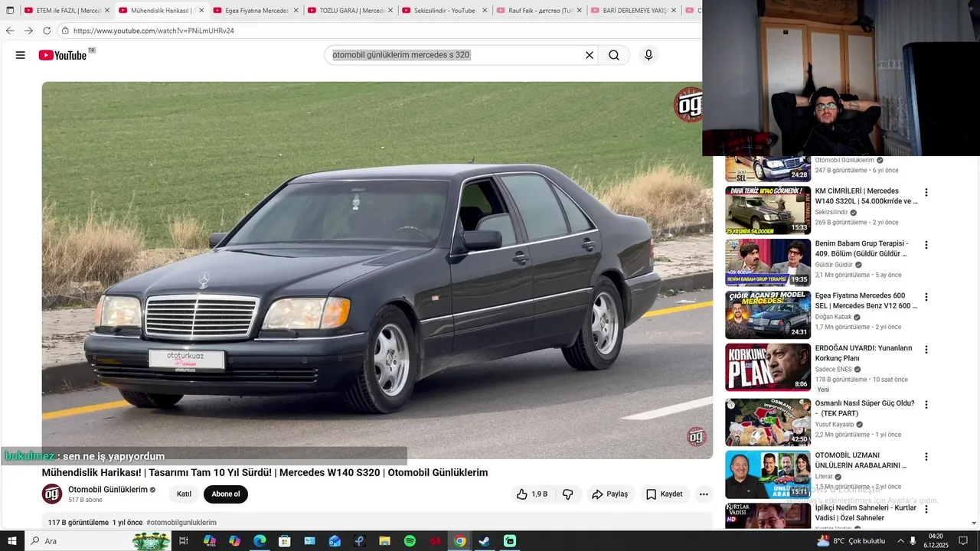980x551 pixels.
Task: Open options for ERDOĞAN UYARDI video
Action: click(926, 350)
